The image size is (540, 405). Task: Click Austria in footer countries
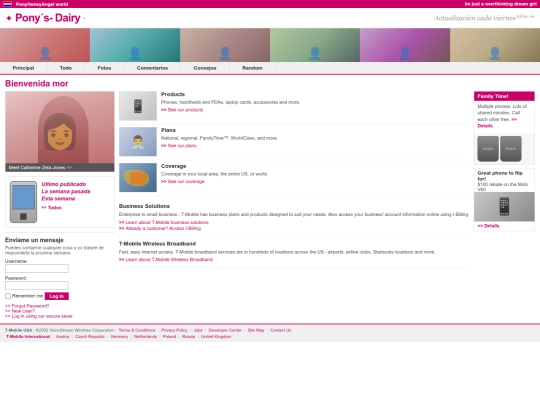(x=62, y=336)
